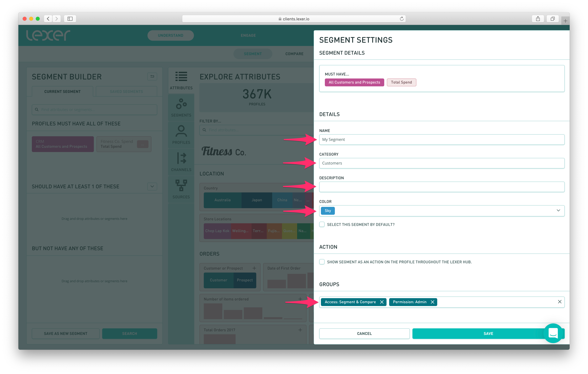Open options on Total Spend tile
The height and width of the screenshot is (374, 588).
click(143, 144)
